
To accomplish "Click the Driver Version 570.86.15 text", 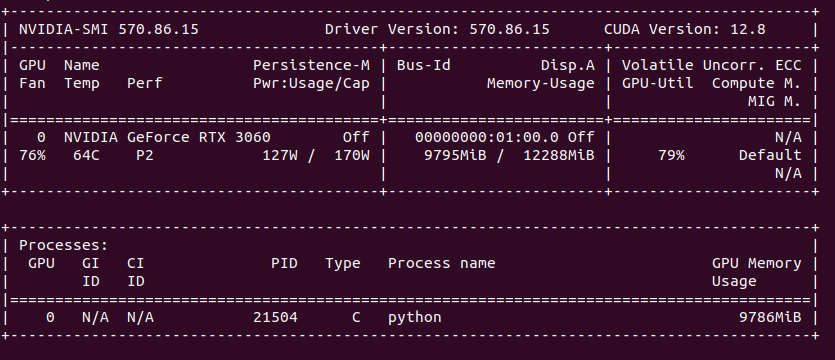I will [x=437, y=29].
